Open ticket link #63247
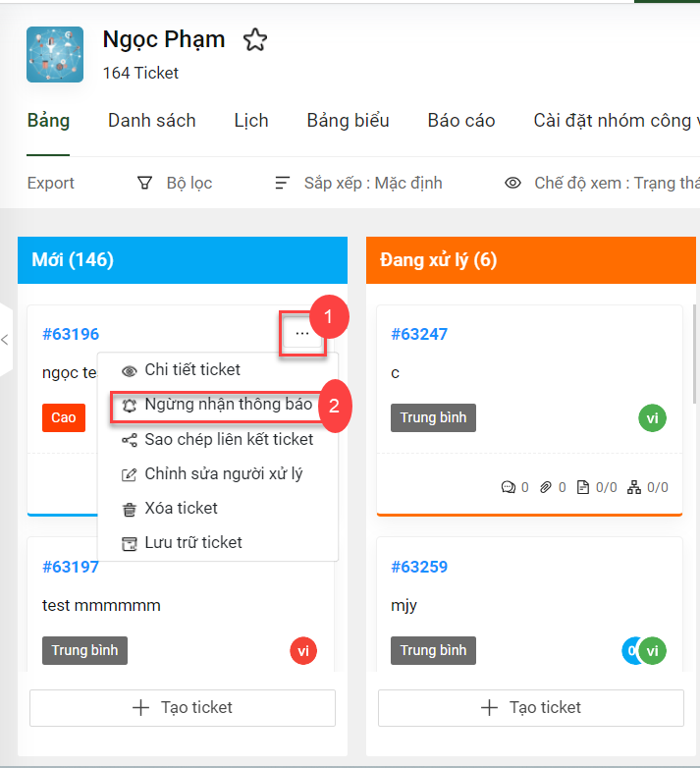Screen dimensions: 700x768 coord(418,334)
